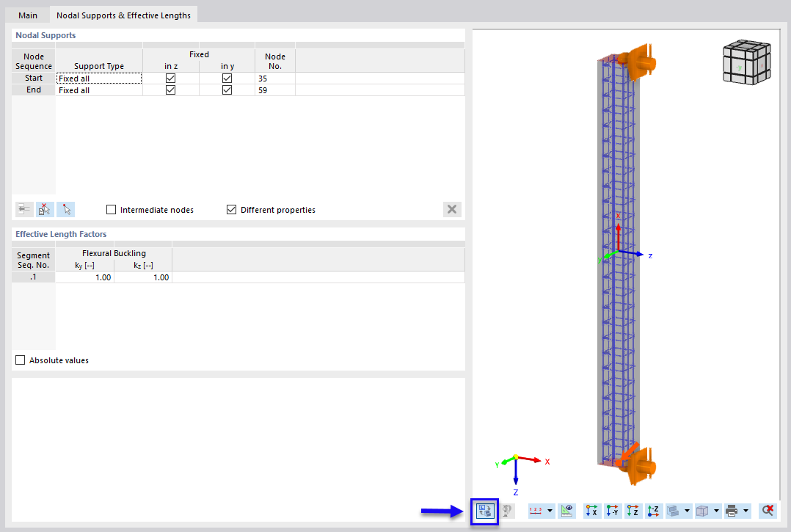The height and width of the screenshot is (532, 791).
Task: Show view in -Z direction
Action: coord(653,511)
